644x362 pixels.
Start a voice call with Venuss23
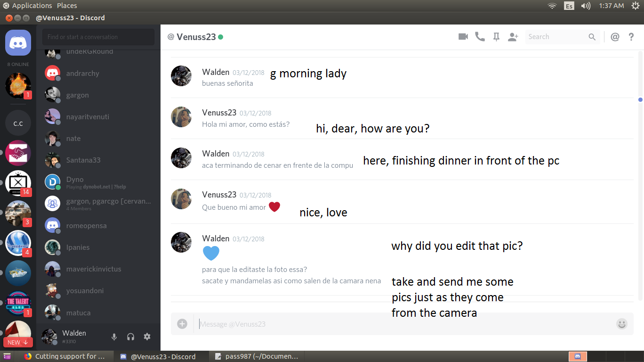(x=480, y=37)
